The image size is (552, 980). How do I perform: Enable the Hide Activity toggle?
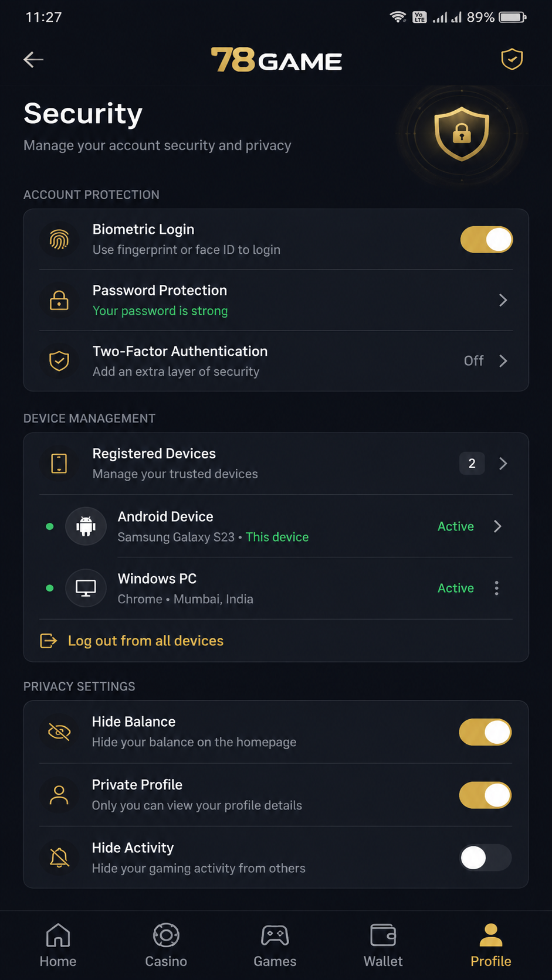[485, 858]
